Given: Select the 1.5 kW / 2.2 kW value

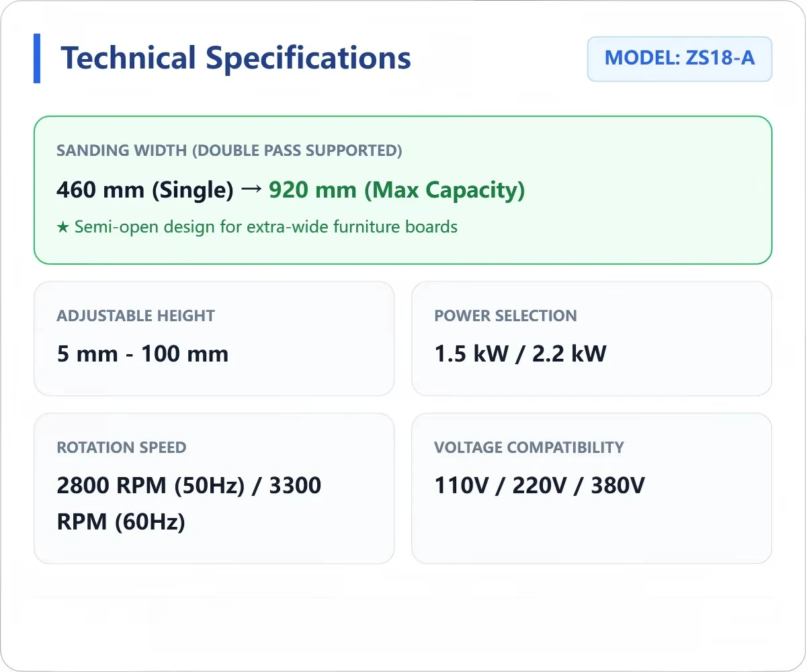Looking at the screenshot, I should (x=520, y=353).
